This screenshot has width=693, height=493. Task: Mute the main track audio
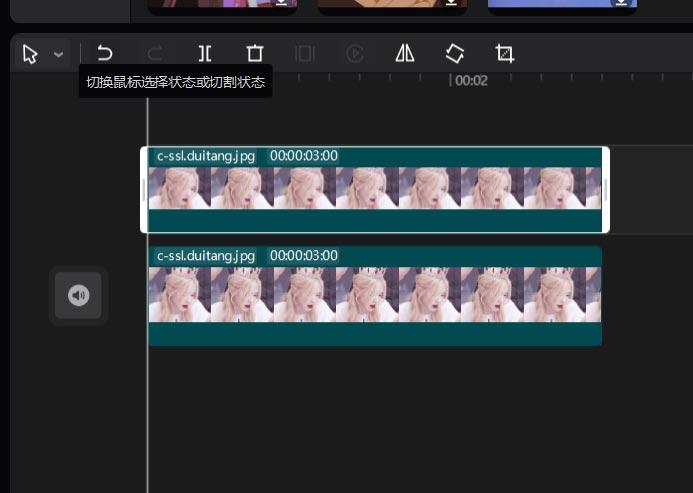pos(78,295)
